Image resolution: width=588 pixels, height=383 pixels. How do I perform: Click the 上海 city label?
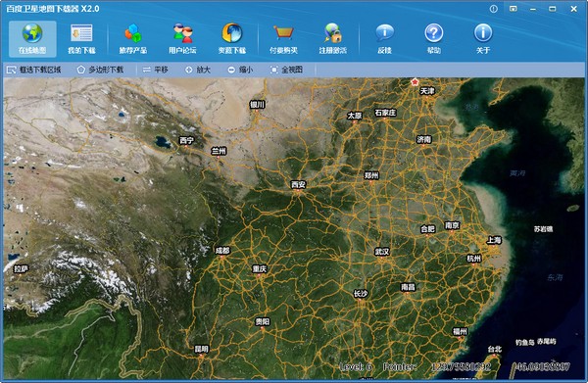click(494, 240)
